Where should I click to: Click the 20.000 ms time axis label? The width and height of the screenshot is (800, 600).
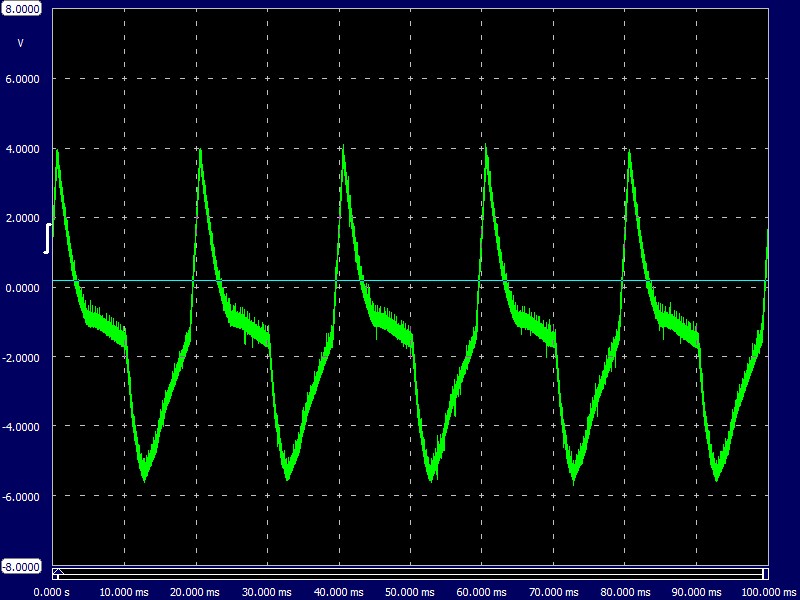tap(195, 592)
